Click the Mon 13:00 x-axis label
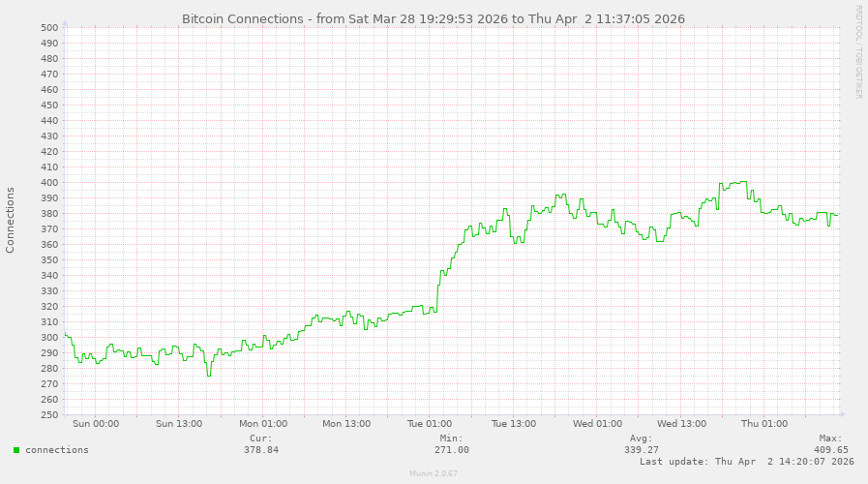This screenshot has height=484, width=868. coord(346,424)
